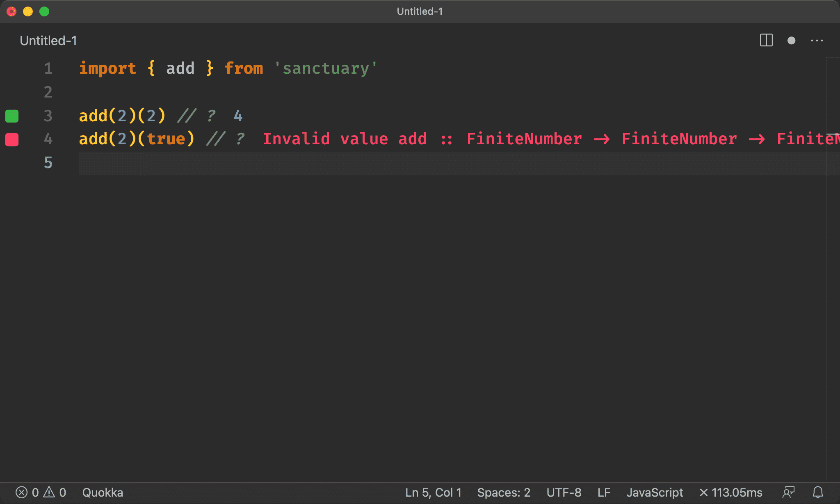
Task: Change indentation via Spaces: 2
Action: [504, 492]
